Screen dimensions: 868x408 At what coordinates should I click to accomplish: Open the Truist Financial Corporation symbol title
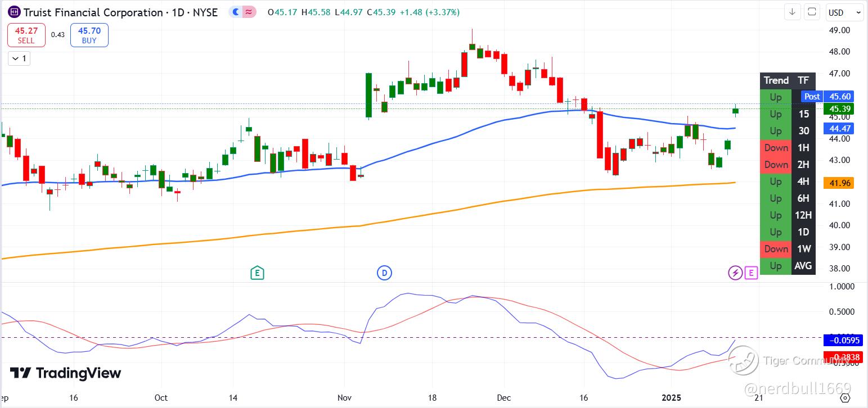click(x=120, y=12)
